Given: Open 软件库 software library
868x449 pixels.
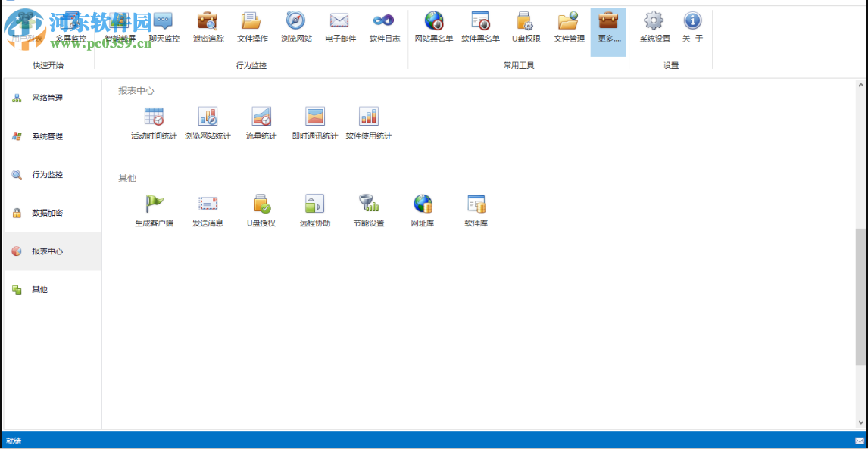Looking at the screenshot, I should coord(476,211).
